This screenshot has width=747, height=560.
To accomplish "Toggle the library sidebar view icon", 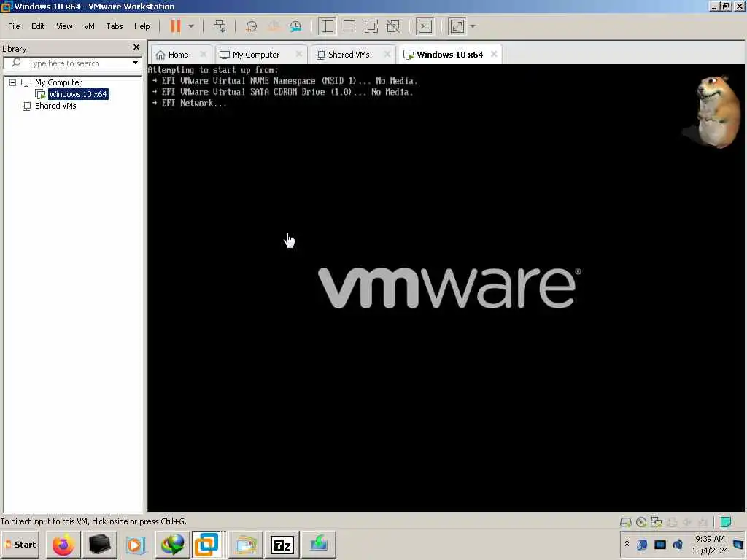I will [328, 26].
